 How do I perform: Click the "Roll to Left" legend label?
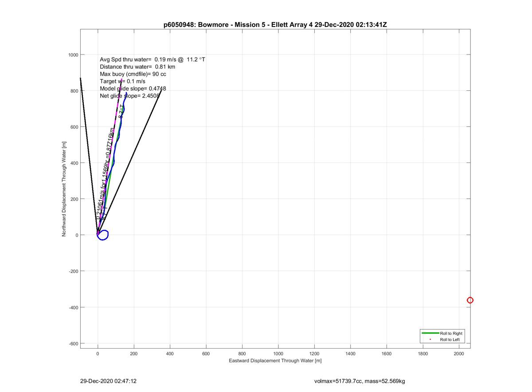[x=450, y=340]
